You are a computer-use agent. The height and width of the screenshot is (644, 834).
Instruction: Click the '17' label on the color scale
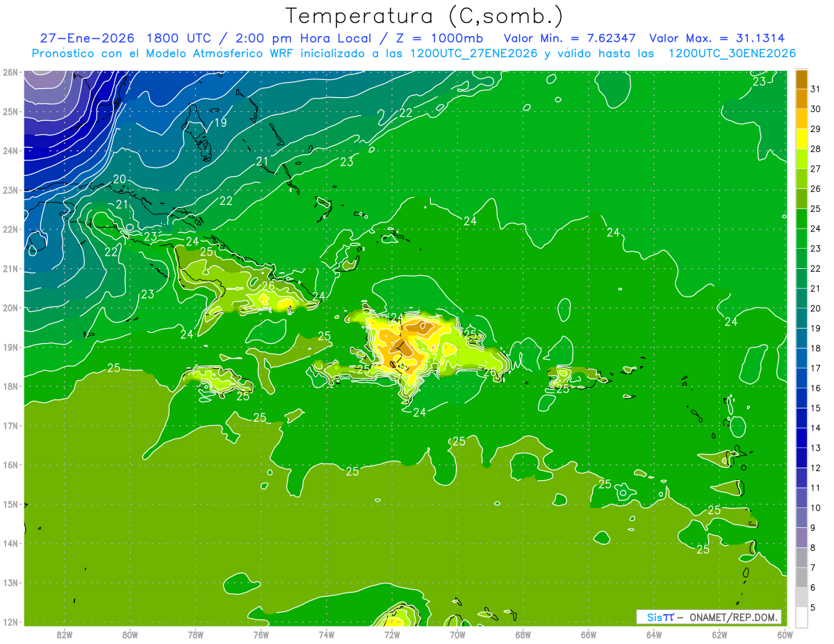coord(815,368)
